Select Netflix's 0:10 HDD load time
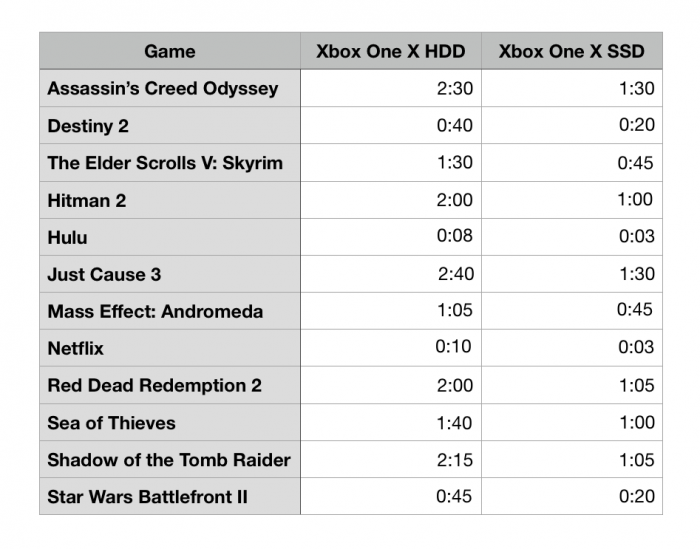 [454, 348]
